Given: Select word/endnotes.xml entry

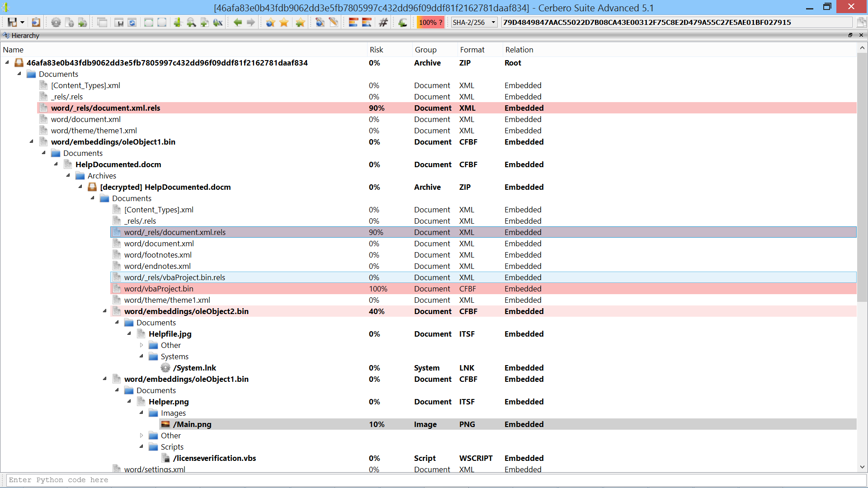Looking at the screenshot, I should [x=157, y=266].
